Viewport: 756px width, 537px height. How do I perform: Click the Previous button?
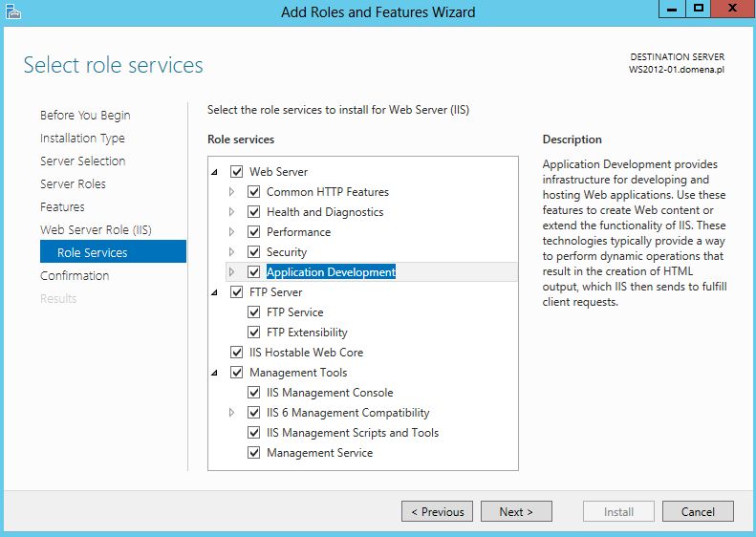(x=437, y=511)
